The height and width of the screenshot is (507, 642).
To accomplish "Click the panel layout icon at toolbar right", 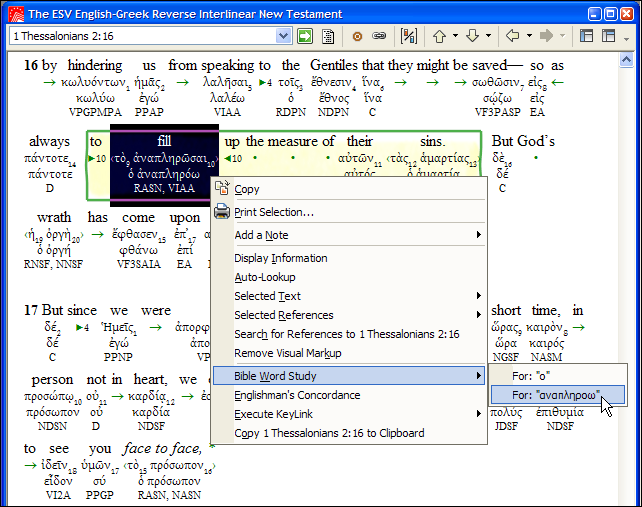I will click(x=586, y=36).
